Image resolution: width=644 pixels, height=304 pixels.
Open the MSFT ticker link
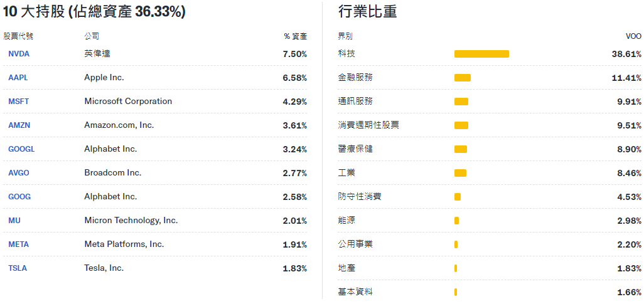coord(18,102)
